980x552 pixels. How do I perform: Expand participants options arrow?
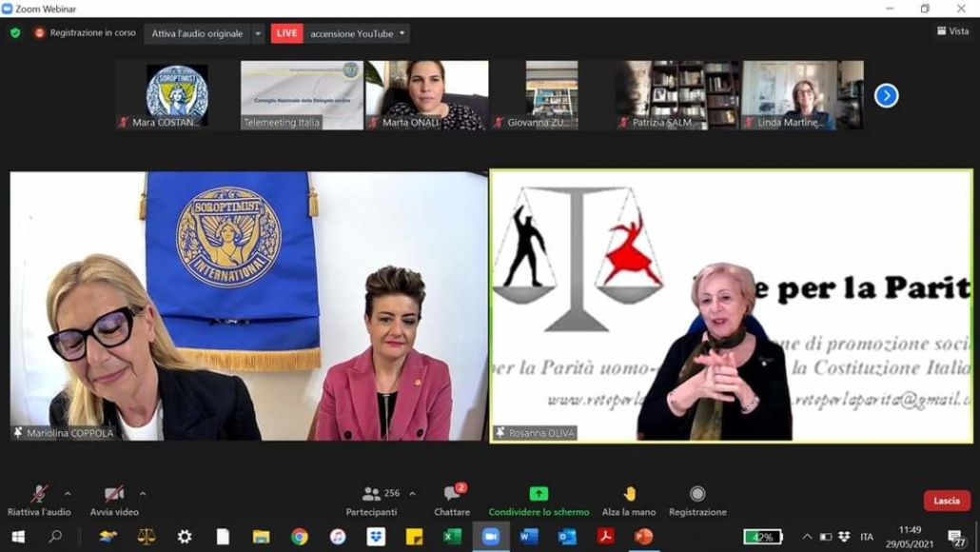[413, 494]
